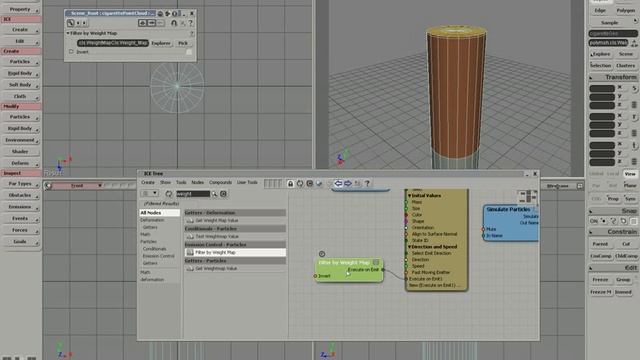Screen dimensions: 640x360
Task: Toggle Local transform mode
Action: [613, 174]
